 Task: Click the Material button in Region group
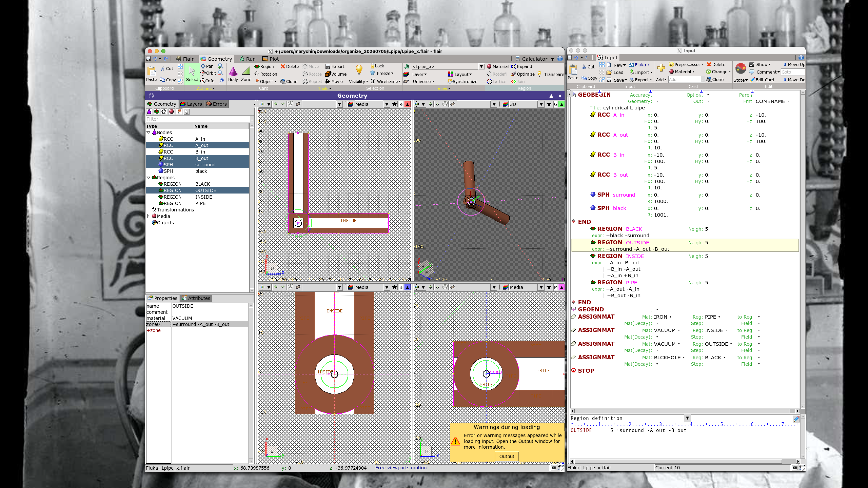pyautogui.click(x=498, y=67)
